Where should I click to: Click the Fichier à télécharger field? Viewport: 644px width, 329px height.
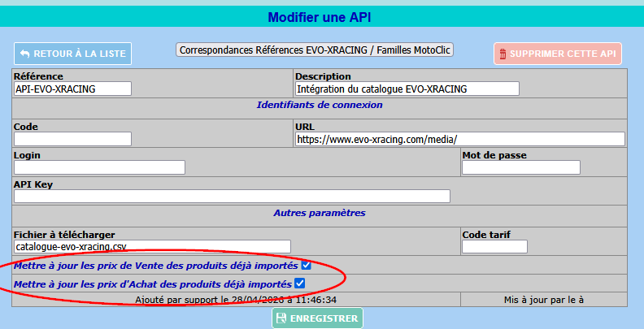click(x=152, y=246)
